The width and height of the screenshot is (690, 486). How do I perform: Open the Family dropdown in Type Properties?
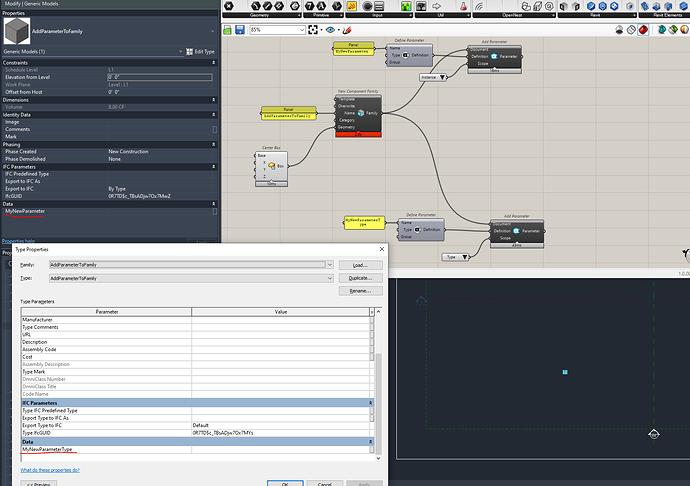point(330,265)
